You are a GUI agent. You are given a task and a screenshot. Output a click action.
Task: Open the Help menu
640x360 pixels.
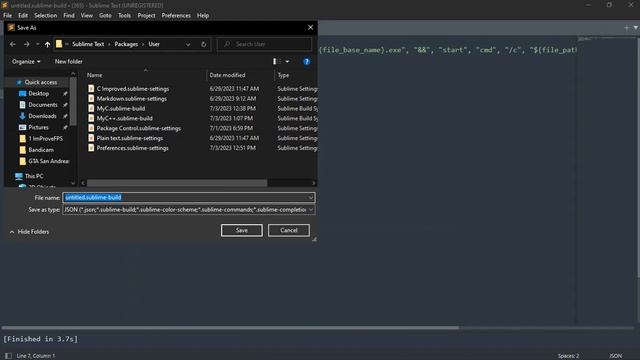[x=203, y=16]
